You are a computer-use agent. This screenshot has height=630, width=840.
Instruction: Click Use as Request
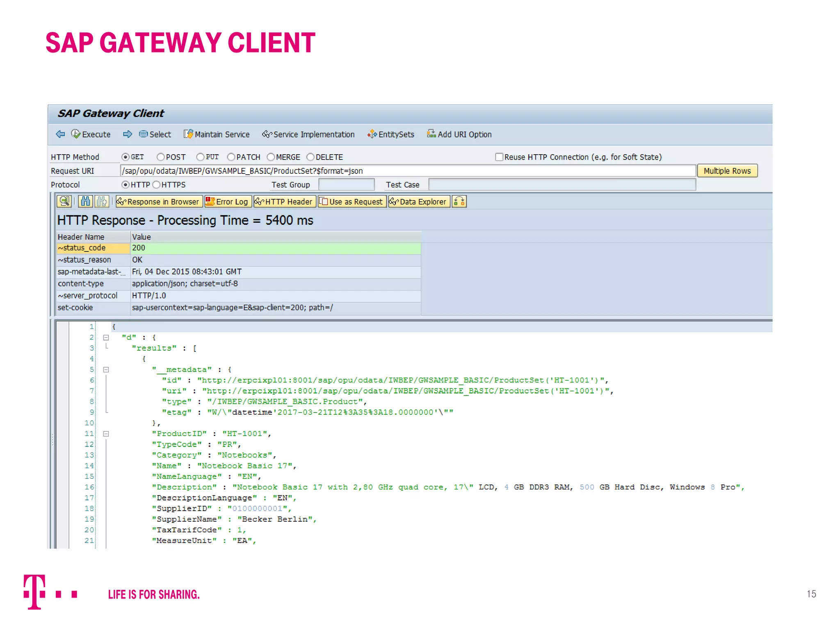[352, 201]
